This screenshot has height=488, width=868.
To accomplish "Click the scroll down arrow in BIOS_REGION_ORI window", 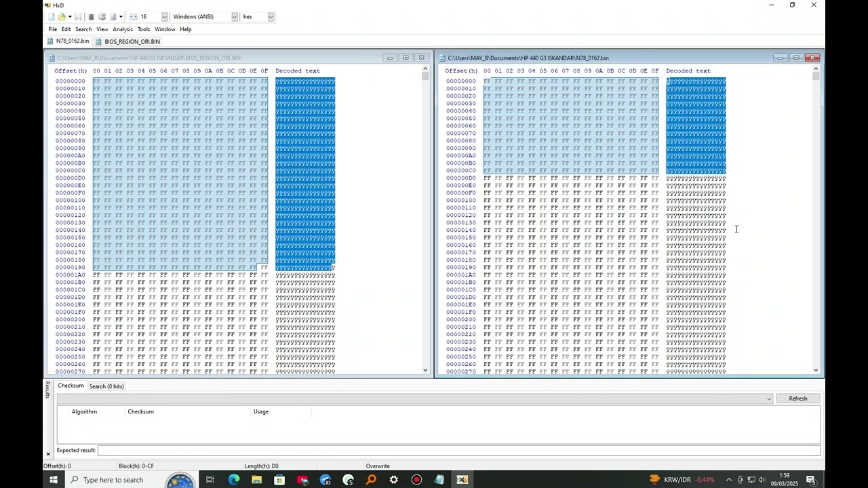I will pyautogui.click(x=425, y=370).
